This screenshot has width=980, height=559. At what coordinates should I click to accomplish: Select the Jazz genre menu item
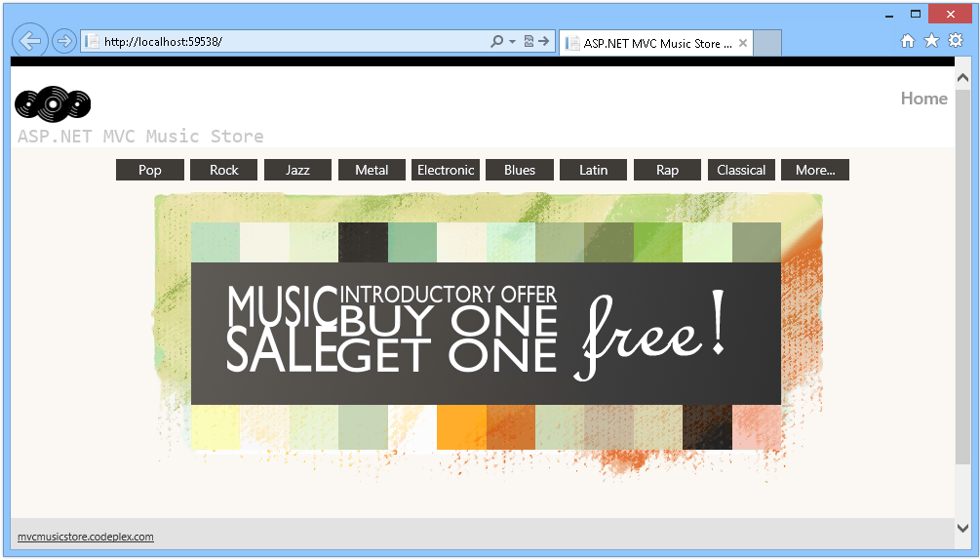point(297,170)
